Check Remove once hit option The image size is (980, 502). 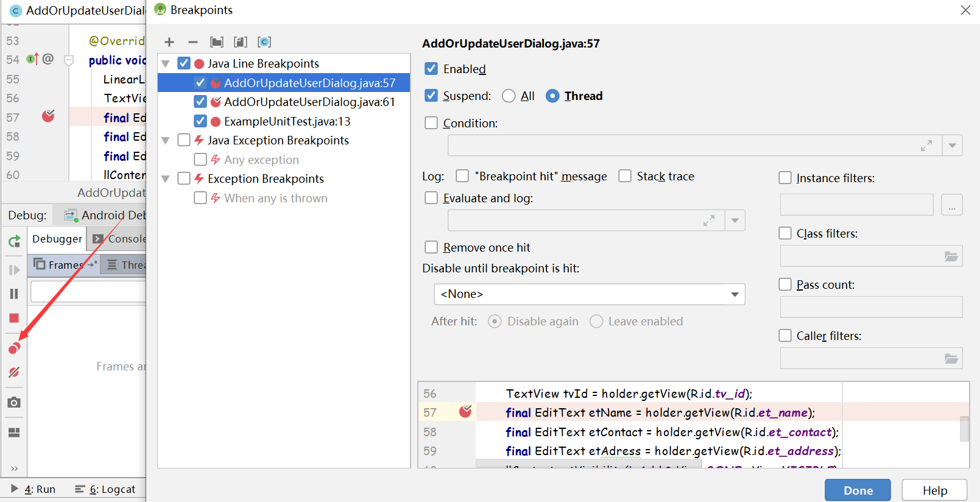click(431, 247)
